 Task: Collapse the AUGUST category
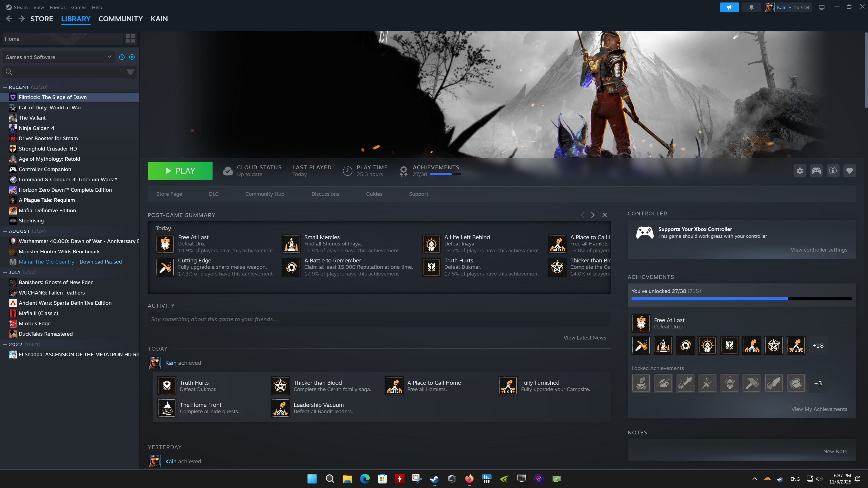pos(5,231)
